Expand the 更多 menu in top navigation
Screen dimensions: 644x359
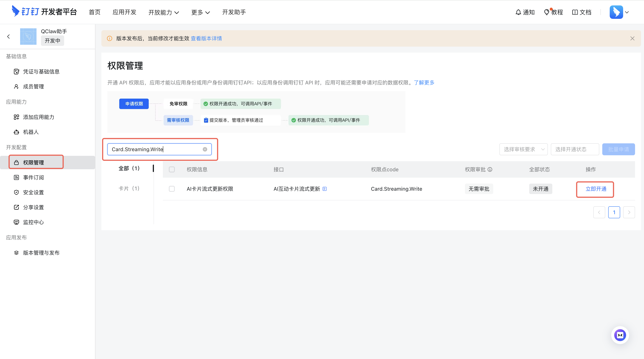click(200, 12)
